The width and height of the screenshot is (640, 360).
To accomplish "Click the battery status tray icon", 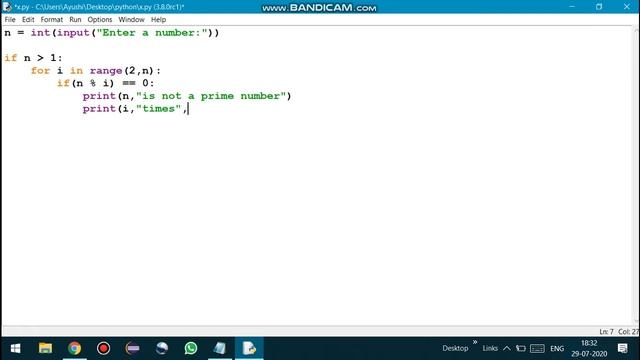I will pos(520,348).
